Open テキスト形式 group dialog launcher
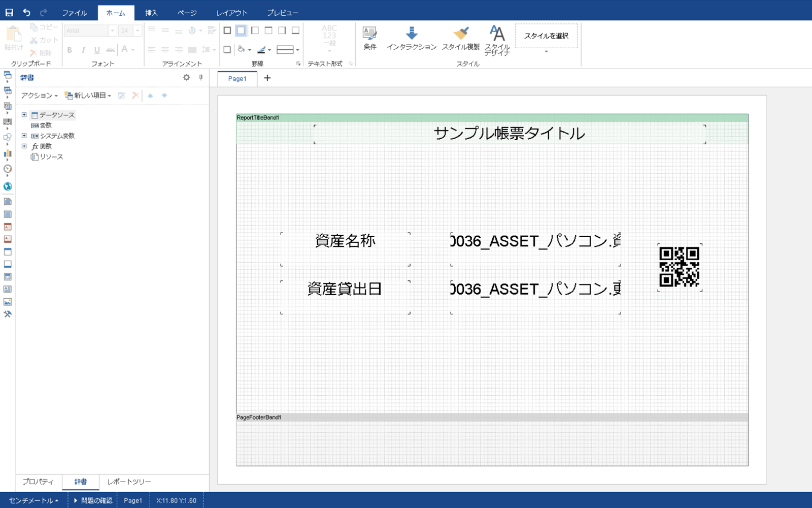The height and width of the screenshot is (508, 812). tap(351, 63)
